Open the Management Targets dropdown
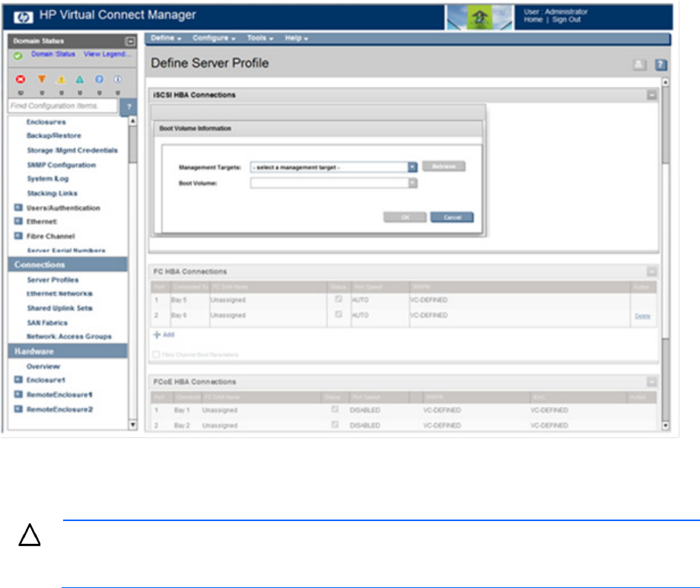 click(x=412, y=167)
